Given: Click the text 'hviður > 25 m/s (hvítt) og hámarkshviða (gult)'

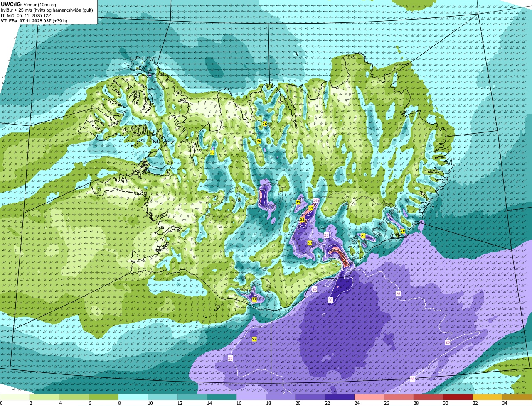Looking at the screenshot, I should tap(47, 10).
